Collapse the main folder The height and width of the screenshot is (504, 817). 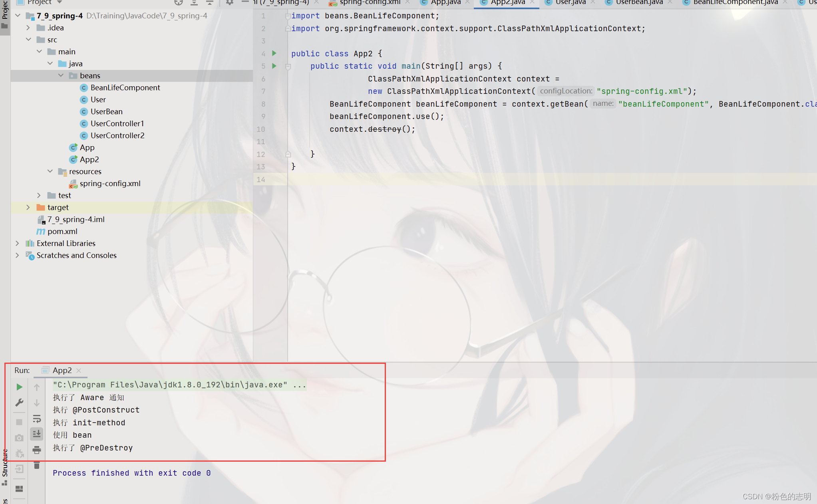tap(39, 52)
